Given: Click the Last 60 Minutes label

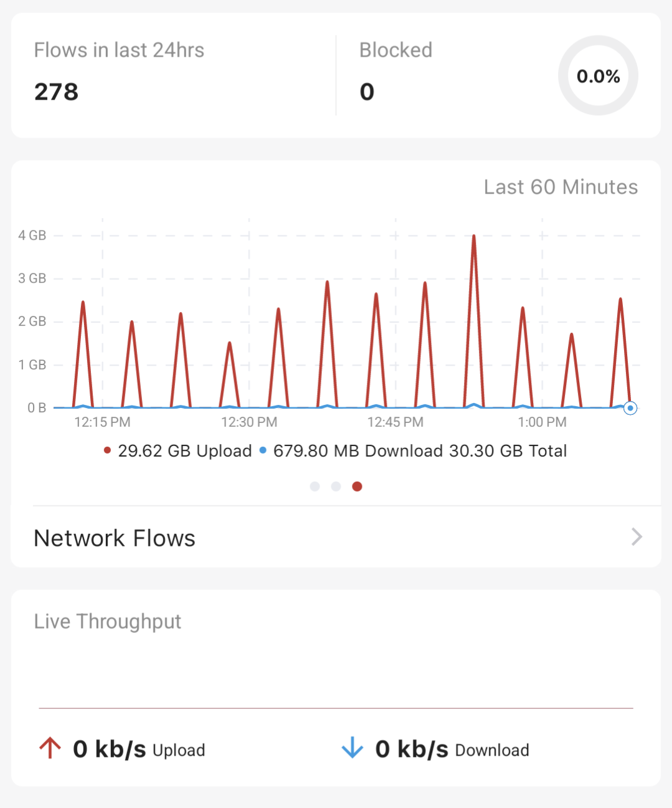Looking at the screenshot, I should pos(561,187).
